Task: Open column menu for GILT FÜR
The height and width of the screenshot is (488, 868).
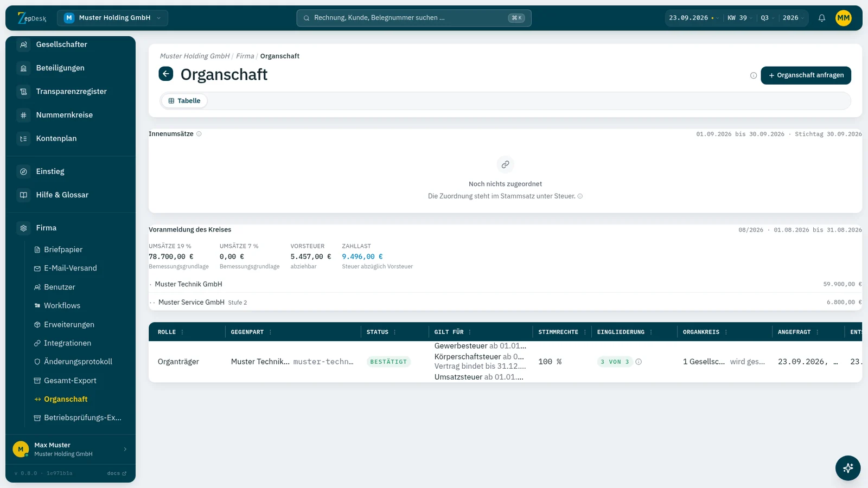Action: tap(470, 332)
